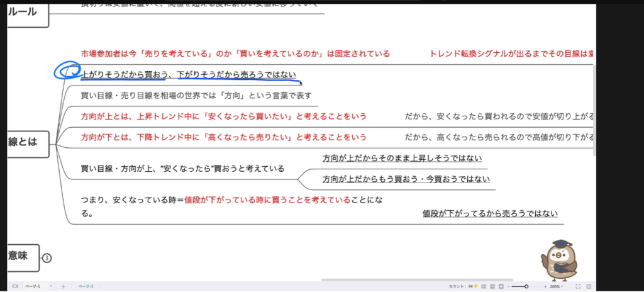Open the ページ-1 page dropdown
This screenshot has width=644, height=292.
pos(38,286)
